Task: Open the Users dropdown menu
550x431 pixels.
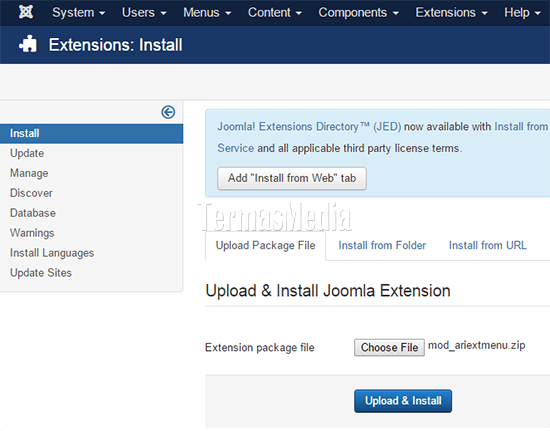Action: click(x=144, y=13)
